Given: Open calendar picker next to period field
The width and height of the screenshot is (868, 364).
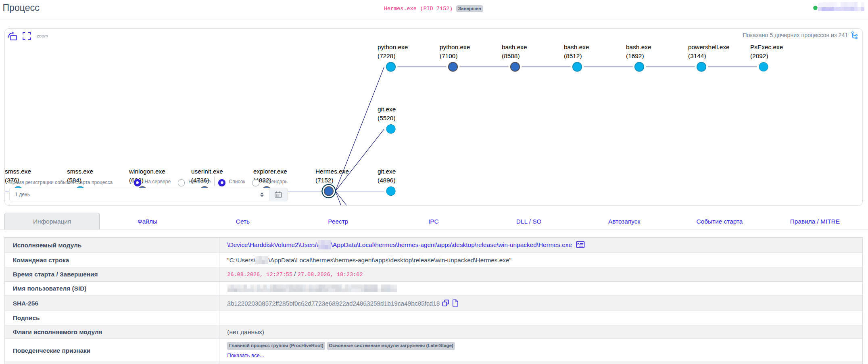Looking at the screenshot, I should (278, 195).
